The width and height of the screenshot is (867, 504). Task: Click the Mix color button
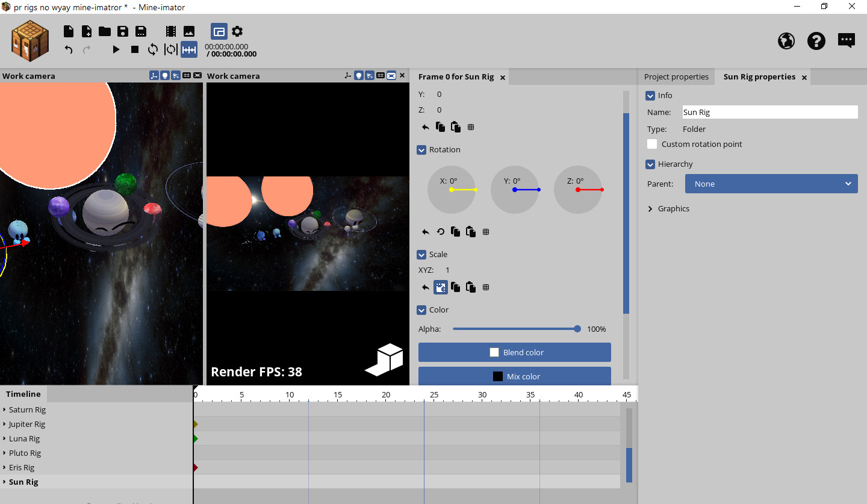tap(514, 376)
